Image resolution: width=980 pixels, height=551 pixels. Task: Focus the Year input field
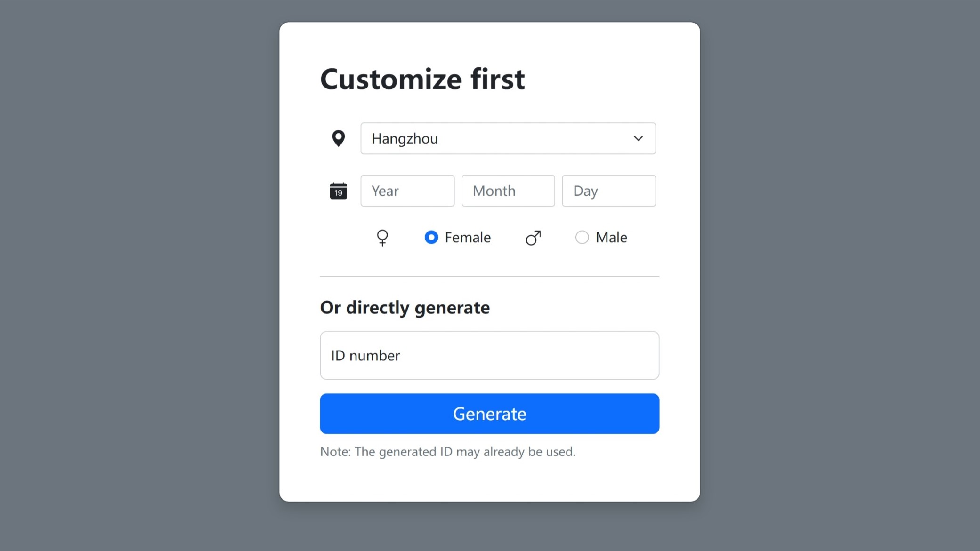coord(407,191)
